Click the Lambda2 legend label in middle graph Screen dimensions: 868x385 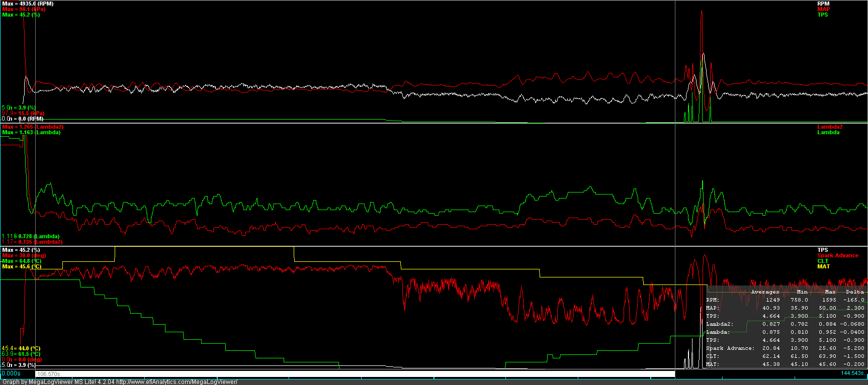pyautogui.click(x=830, y=127)
